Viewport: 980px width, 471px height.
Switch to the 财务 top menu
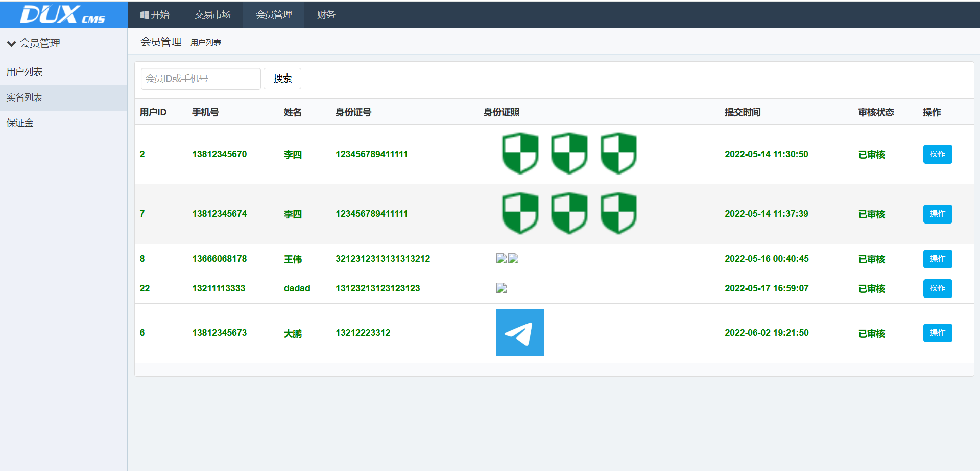326,15
